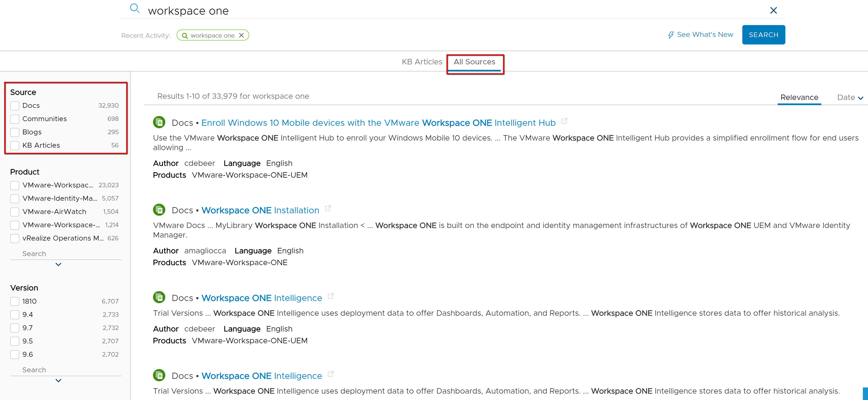Open external link icon for first Workspace ONE Intelligence
The height and width of the screenshot is (400, 868).
(x=331, y=296)
